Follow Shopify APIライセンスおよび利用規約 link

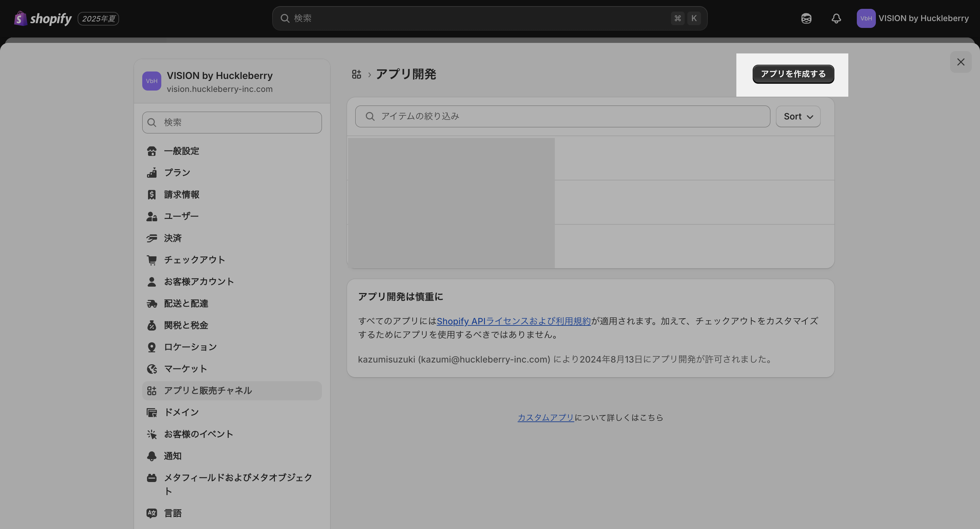pyautogui.click(x=513, y=321)
